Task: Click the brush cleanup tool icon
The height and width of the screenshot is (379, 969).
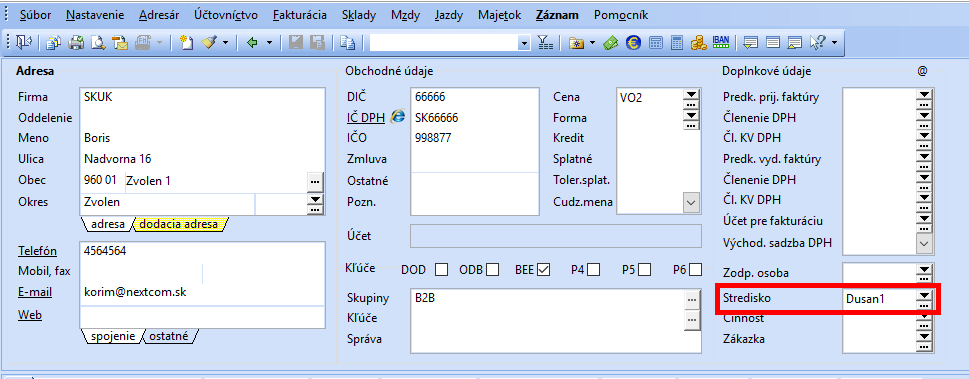Action: point(209,43)
